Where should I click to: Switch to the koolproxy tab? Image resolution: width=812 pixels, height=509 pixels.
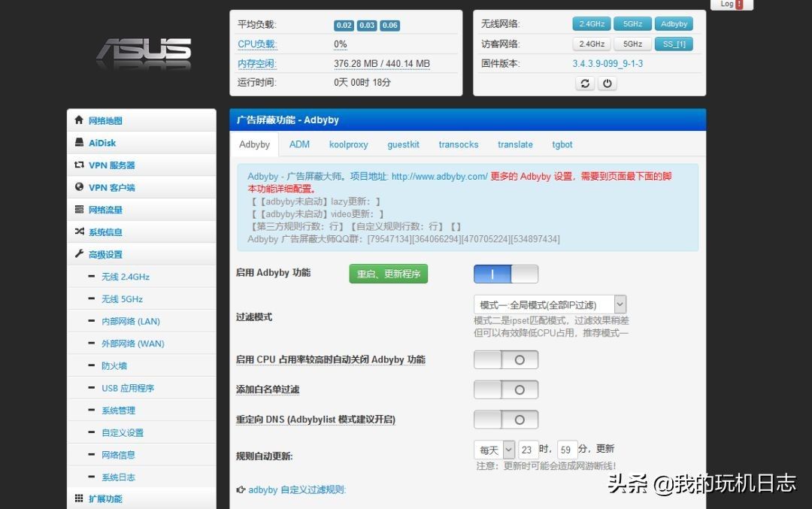pyautogui.click(x=349, y=144)
